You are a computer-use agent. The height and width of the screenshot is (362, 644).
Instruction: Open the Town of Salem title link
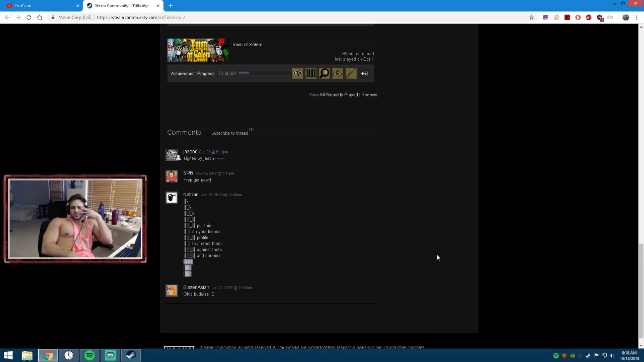point(247,44)
